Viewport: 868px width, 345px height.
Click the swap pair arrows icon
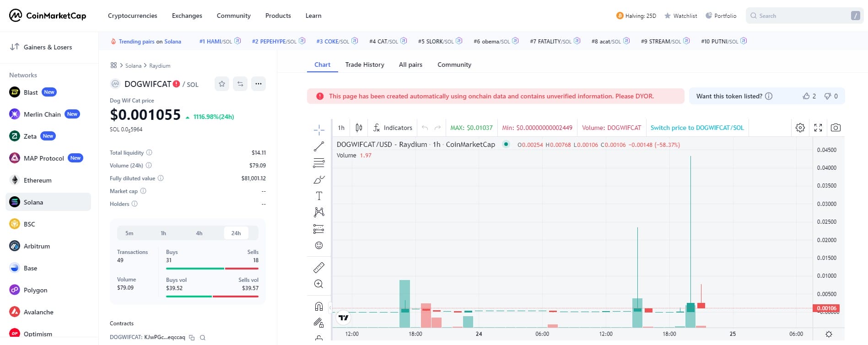pyautogui.click(x=240, y=84)
